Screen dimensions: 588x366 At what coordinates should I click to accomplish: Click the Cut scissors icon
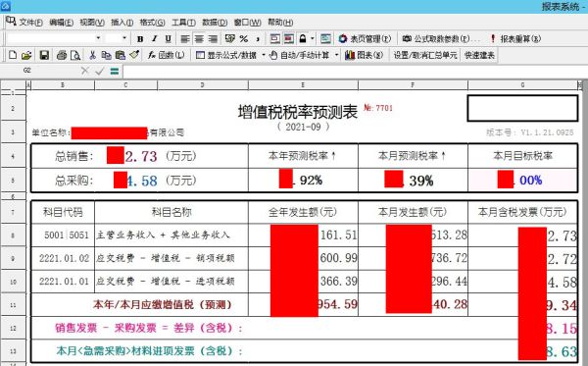92,55
